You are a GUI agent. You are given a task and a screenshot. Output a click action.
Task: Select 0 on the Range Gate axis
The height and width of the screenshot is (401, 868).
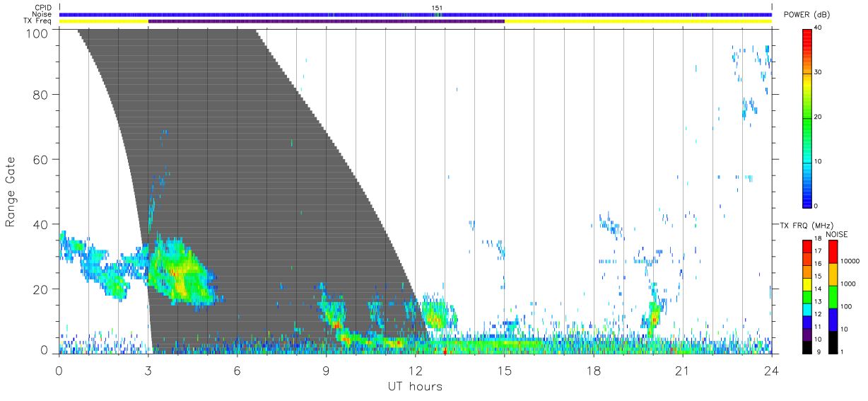45,350
